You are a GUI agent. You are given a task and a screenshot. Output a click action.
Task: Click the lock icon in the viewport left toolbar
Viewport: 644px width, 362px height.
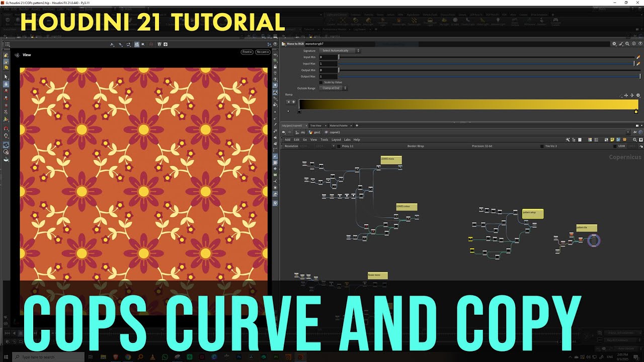point(6,84)
